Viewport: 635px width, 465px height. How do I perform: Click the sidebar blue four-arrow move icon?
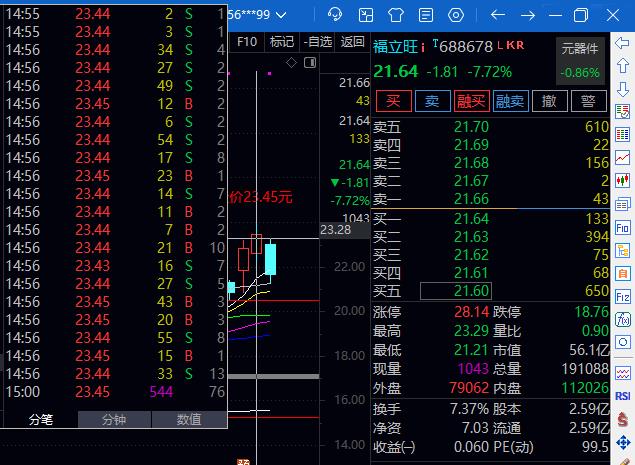pos(623,442)
